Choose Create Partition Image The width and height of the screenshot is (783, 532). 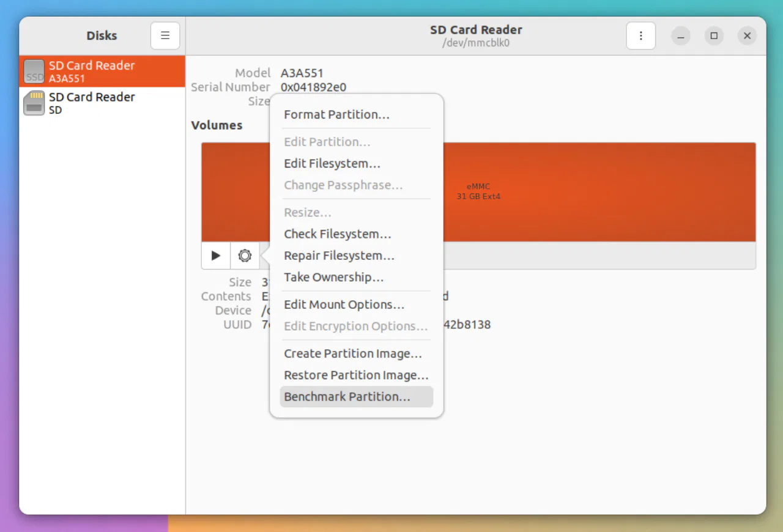point(353,353)
